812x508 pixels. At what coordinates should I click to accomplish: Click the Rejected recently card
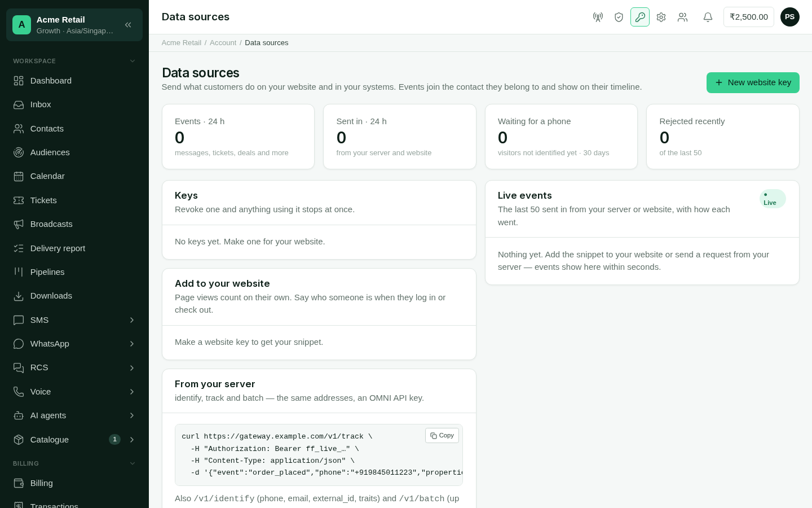(723, 137)
